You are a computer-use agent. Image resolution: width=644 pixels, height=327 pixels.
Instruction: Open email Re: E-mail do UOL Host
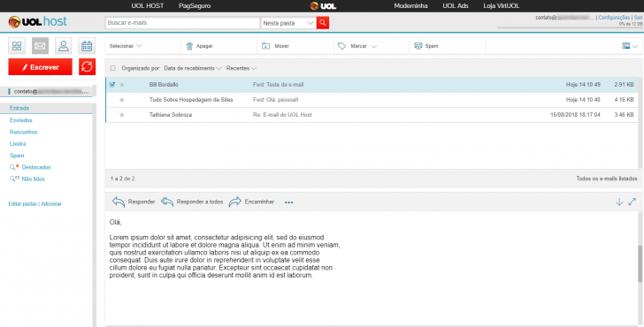[282, 115]
